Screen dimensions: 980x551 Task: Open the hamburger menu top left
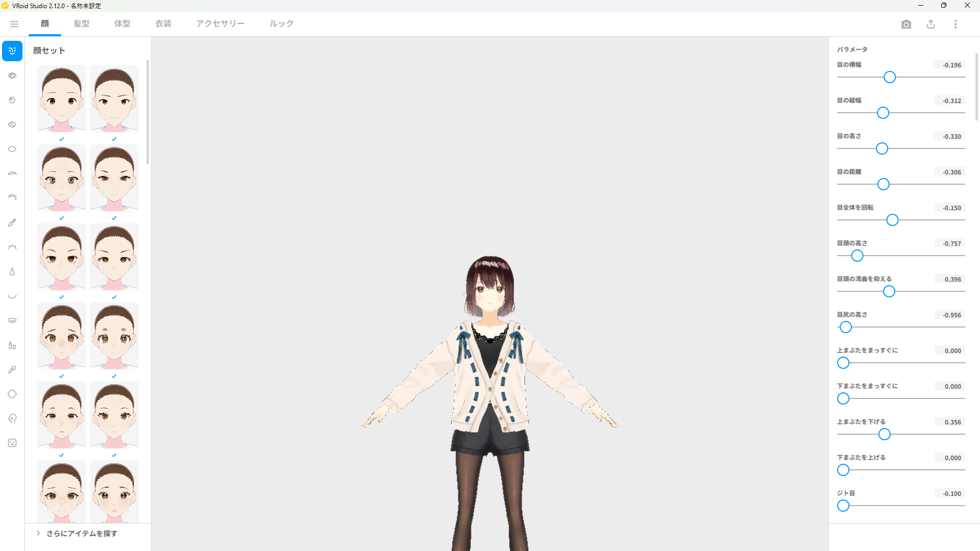pyautogui.click(x=14, y=23)
